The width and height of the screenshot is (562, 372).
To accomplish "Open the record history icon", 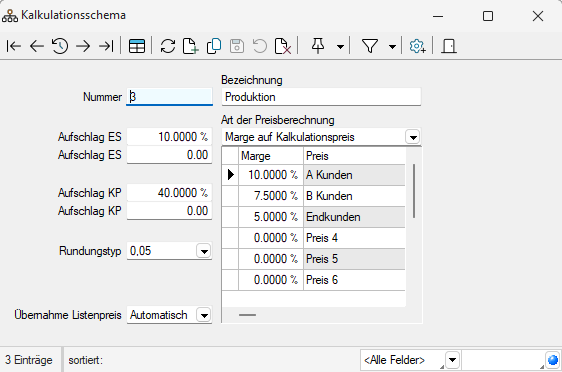I will [60, 46].
